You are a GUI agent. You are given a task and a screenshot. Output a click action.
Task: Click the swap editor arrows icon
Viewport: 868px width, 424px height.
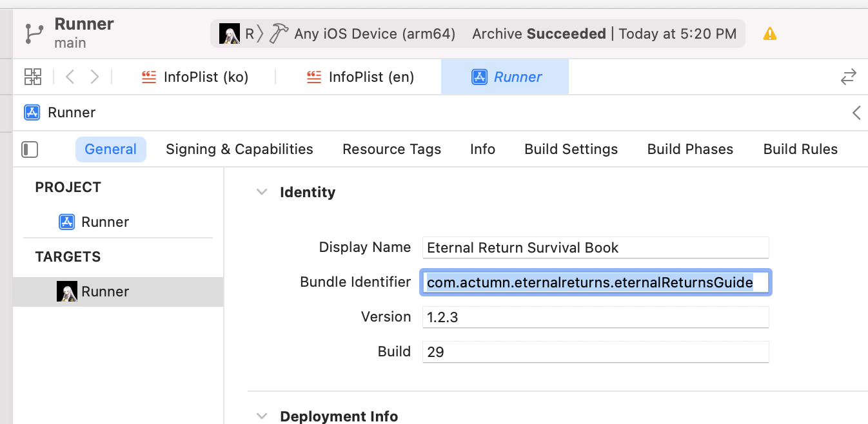click(848, 77)
